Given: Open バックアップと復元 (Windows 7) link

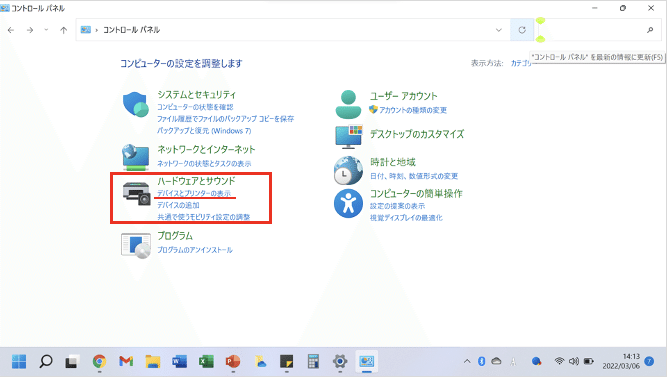Looking at the screenshot, I should [x=204, y=131].
